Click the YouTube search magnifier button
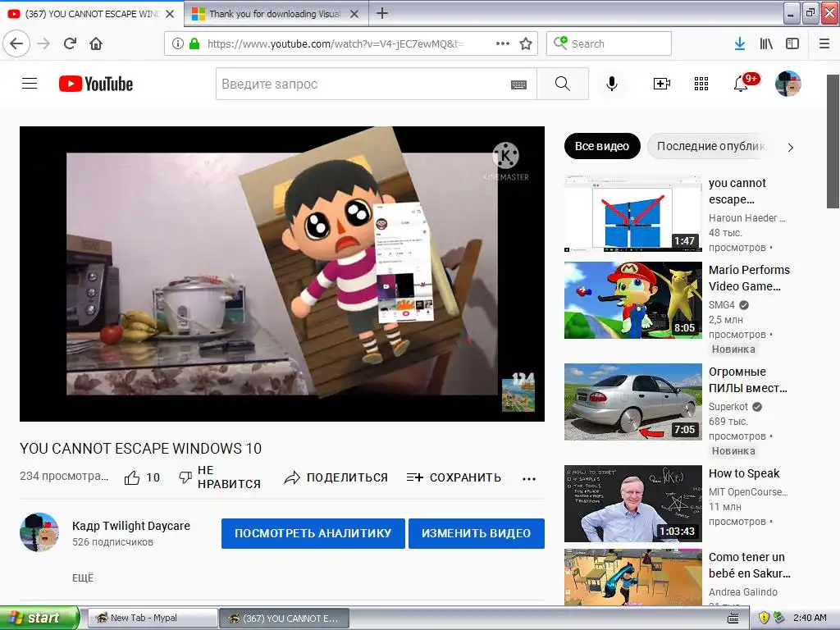The width and height of the screenshot is (840, 630). [563, 84]
